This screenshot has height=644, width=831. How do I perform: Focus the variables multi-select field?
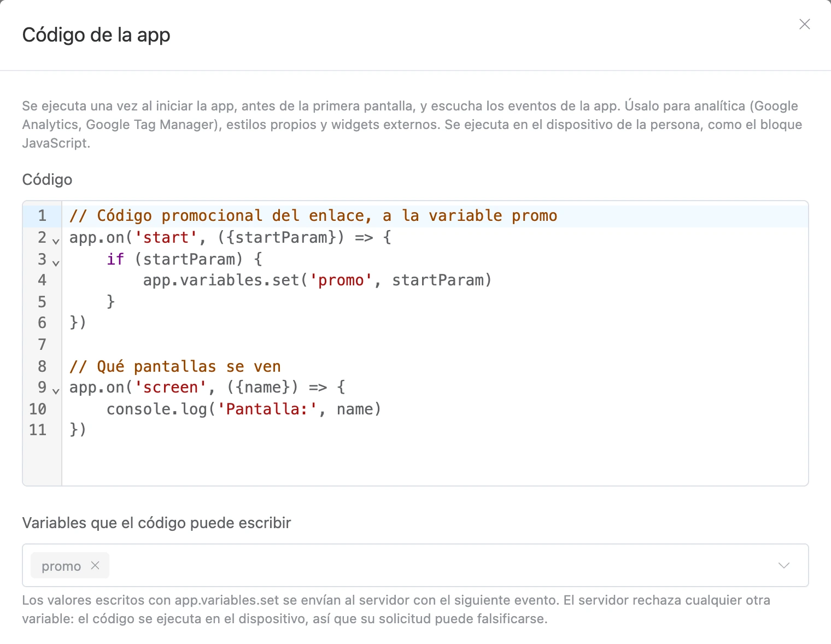tap(415, 565)
